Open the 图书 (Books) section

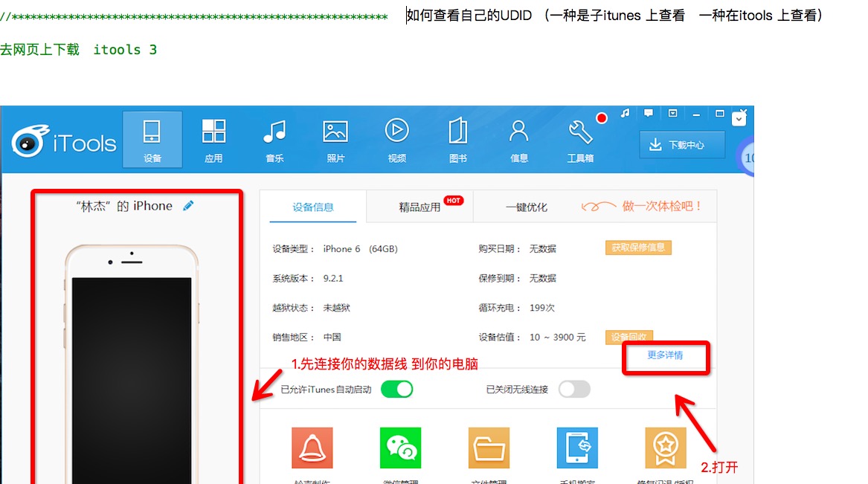click(x=458, y=139)
